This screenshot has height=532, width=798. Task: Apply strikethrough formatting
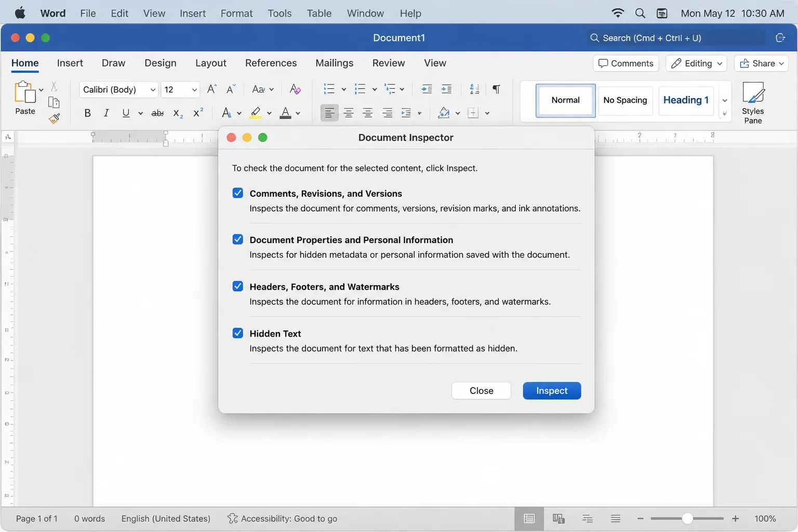(x=157, y=113)
